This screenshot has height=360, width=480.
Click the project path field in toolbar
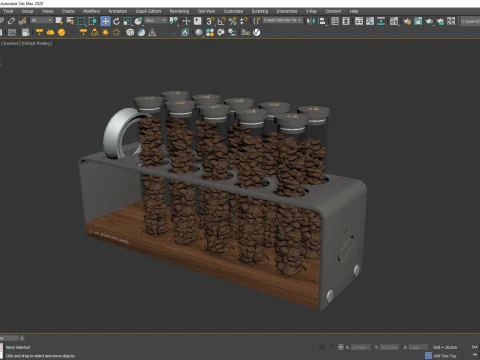[470, 21]
